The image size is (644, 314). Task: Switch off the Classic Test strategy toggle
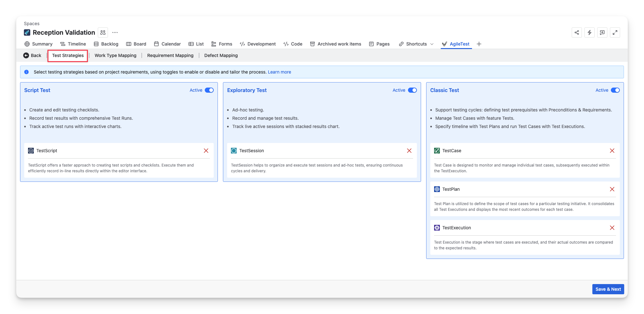(615, 90)
